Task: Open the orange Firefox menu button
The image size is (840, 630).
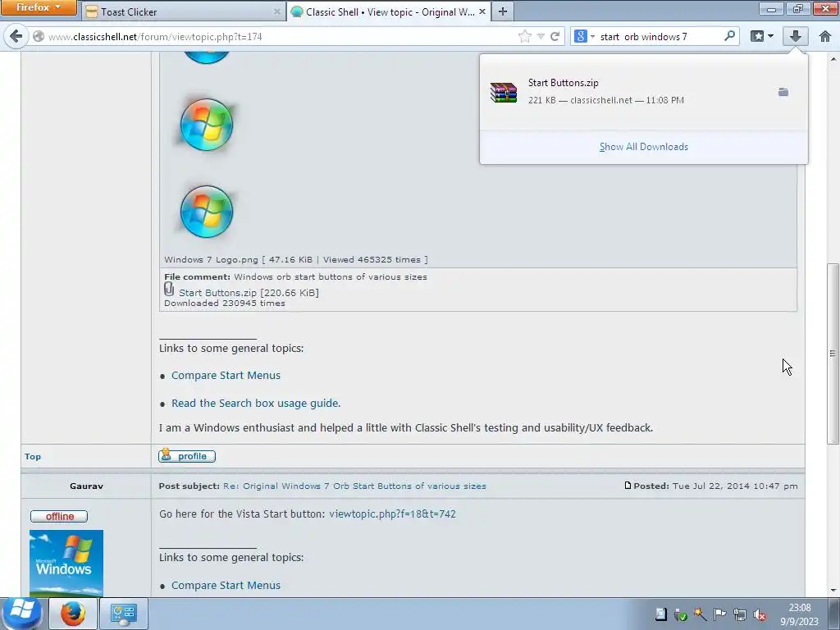Action: tap(39, 7)
